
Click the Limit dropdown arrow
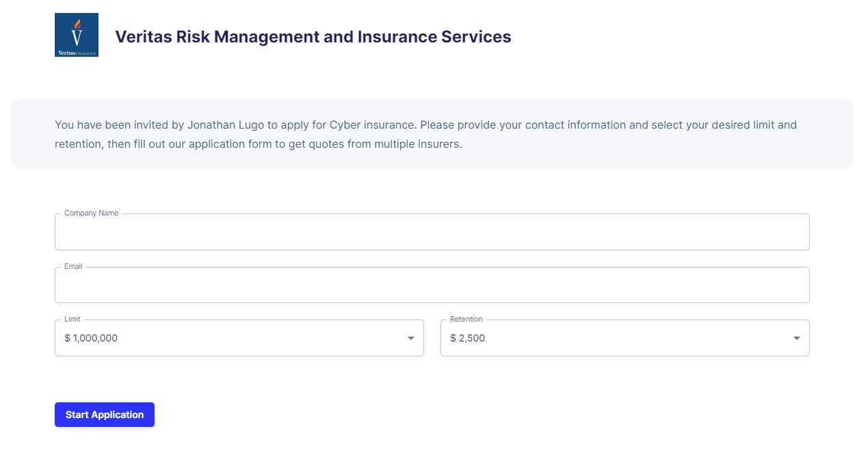411,338
